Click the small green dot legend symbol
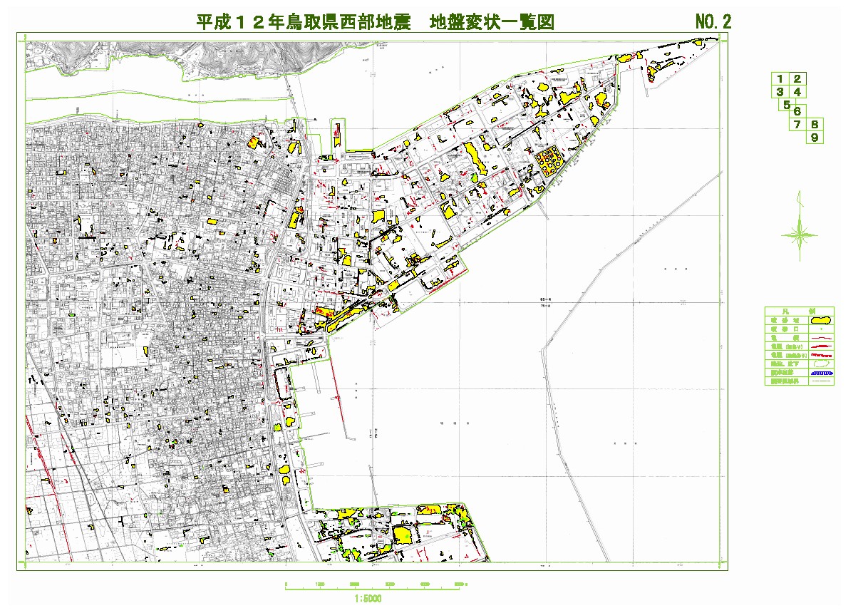This screenshot has height=613, width=868. (x=820, y=329)
